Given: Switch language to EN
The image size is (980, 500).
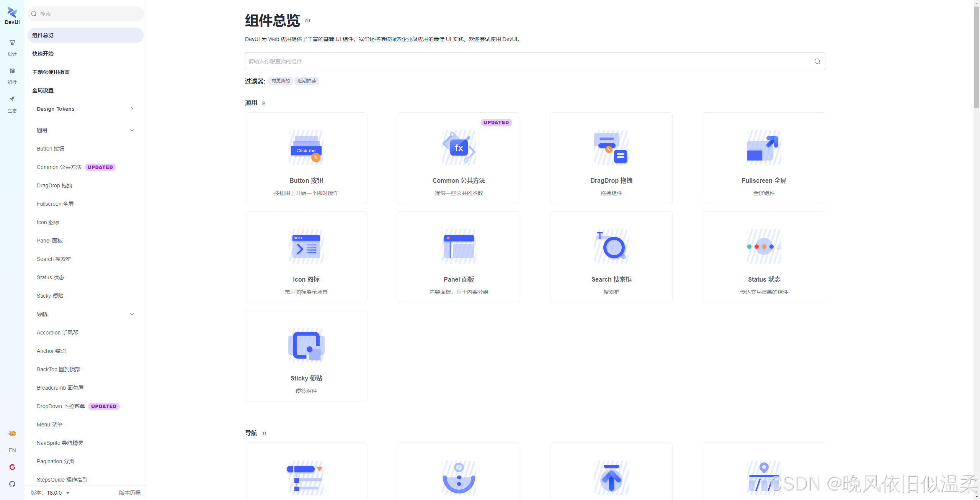Looking at the screenshot, I should coord(12,450).
